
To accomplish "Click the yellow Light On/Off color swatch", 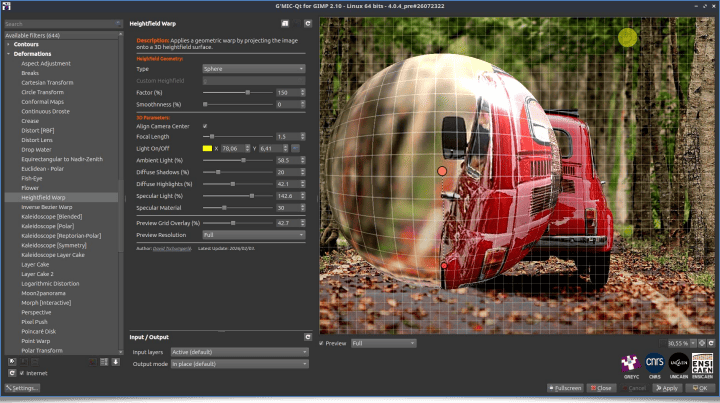I will 207,148.
